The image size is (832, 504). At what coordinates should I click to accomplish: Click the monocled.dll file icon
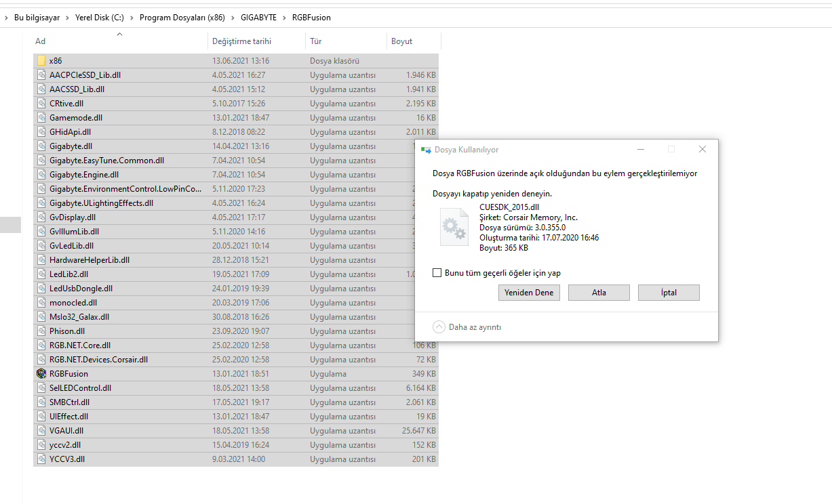[x=41, y=303]
